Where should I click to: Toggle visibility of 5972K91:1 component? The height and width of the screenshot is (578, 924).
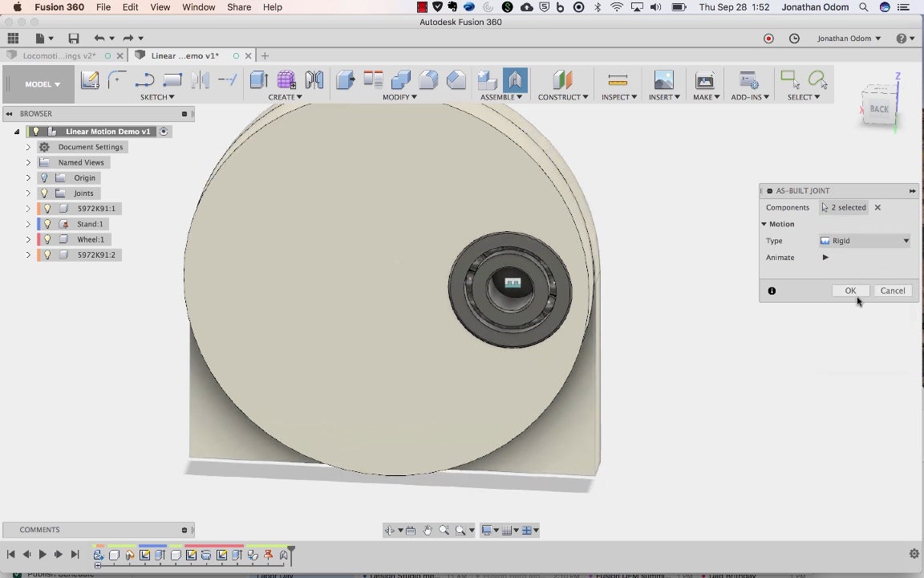(48, 208)
